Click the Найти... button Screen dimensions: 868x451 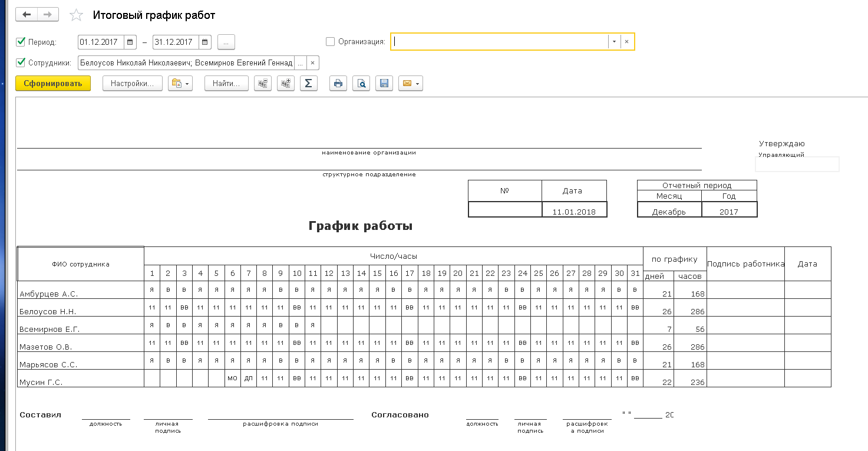click(x=226, y=84)
